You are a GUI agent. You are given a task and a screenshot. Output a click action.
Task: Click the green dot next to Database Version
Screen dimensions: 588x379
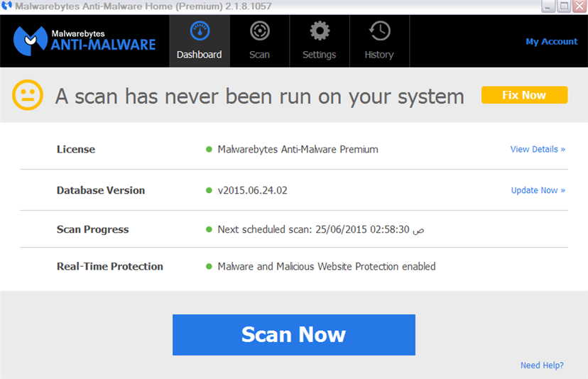[x=209, y=190]
